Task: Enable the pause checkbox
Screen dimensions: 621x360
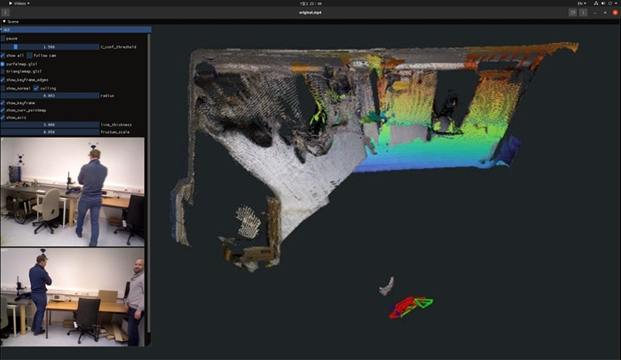Action: pos(3,38)
